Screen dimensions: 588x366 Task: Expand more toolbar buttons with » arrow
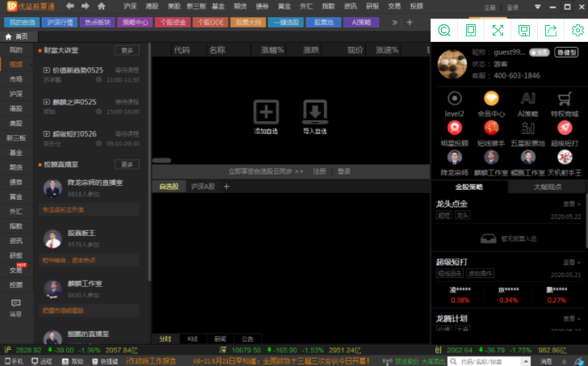click(397, 22)
